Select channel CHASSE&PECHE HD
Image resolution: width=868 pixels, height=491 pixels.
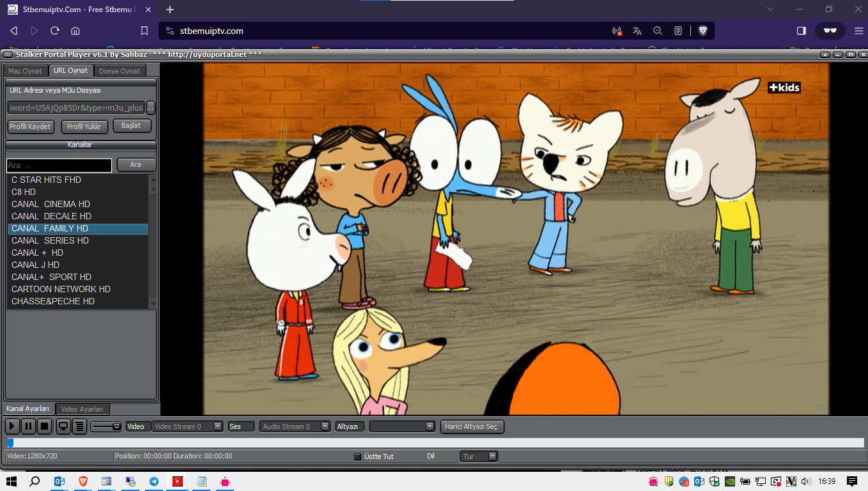click(78, 301)
